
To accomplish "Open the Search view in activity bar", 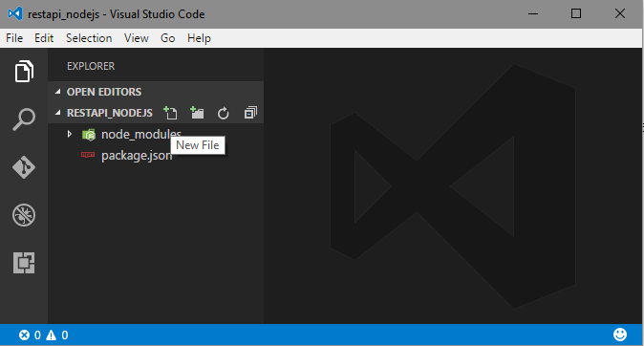I will point(24,119).
